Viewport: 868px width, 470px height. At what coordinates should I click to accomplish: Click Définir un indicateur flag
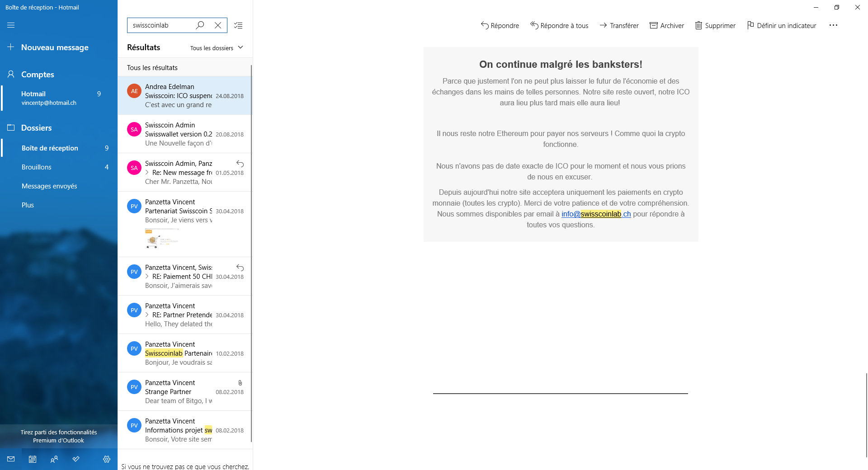pos(782,26)
